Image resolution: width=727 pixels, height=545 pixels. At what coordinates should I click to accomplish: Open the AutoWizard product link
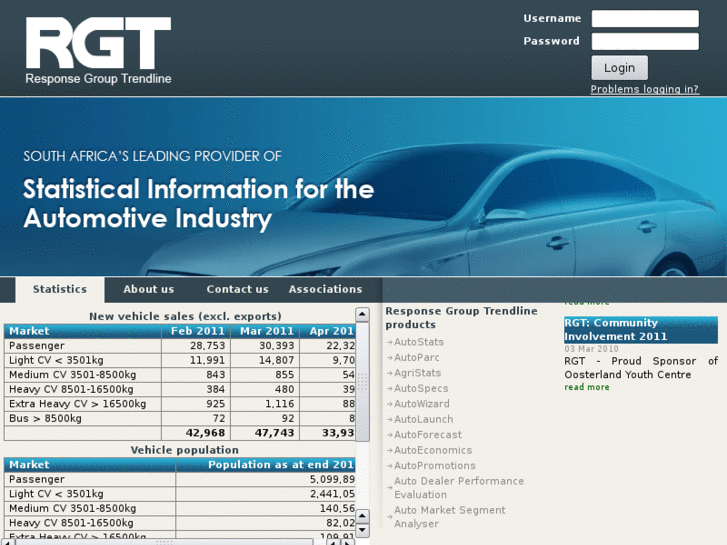coord(421,404)
